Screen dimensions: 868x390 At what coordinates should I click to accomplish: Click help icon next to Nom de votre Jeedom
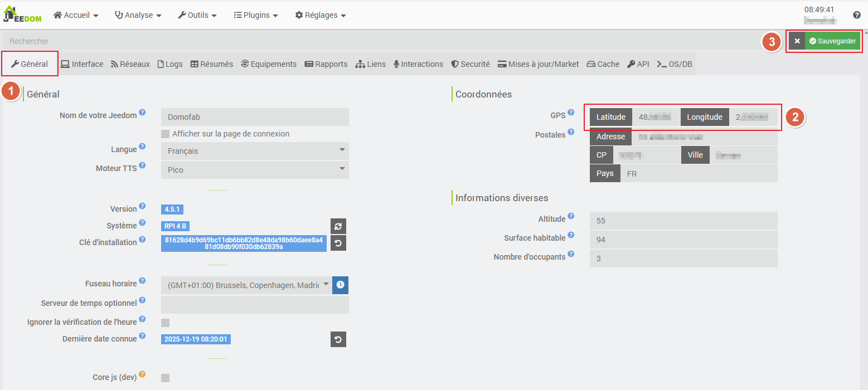142,113
